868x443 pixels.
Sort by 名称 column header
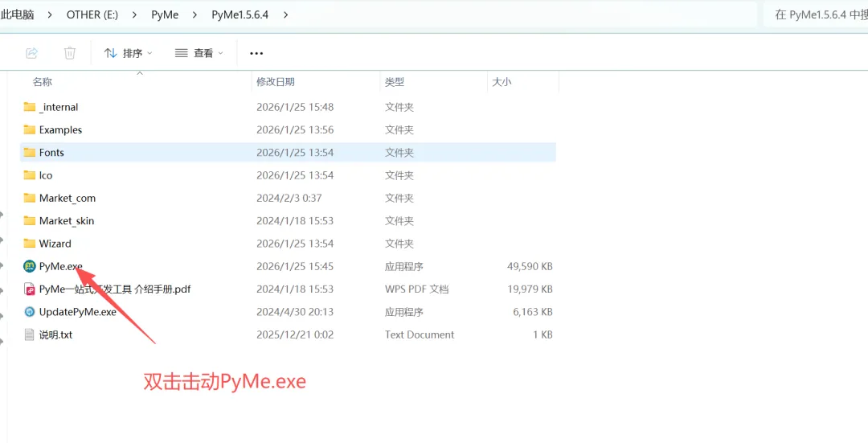42,82
